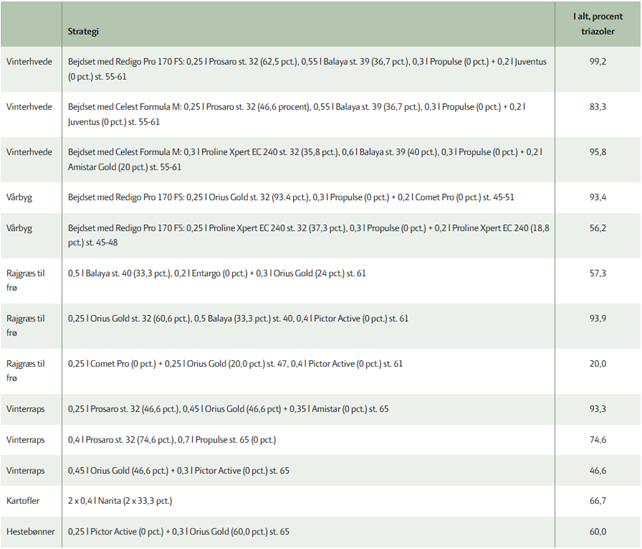Viewport: 642px width, 549px height.
Task: Click the Vårbyg strategy with Orius Gold st. 32
Action: 291,197
